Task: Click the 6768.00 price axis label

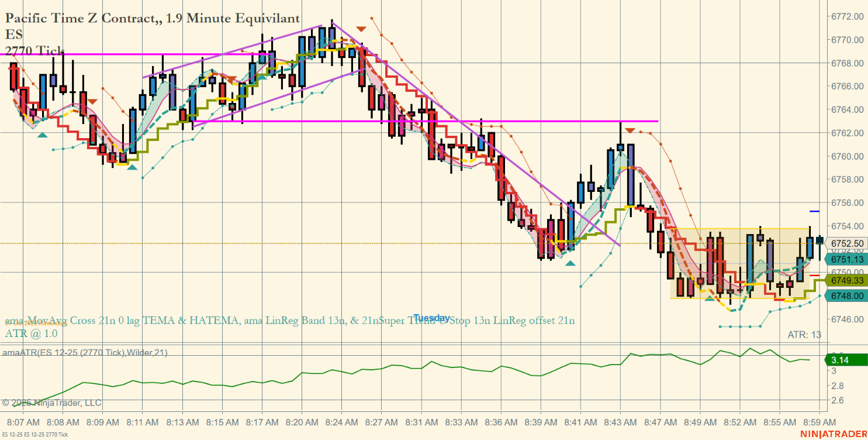Action: click(x=849, y=63)
